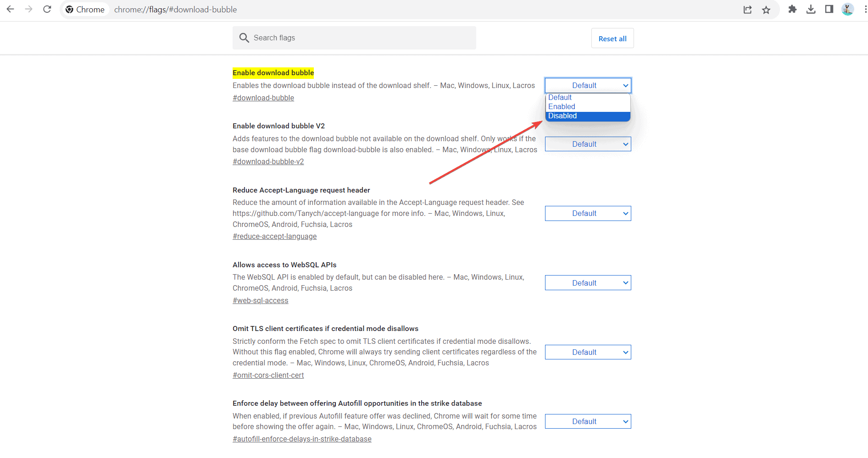This screenshot has width=868, height=458.
Task: Bookmark this page with the star icon
Action: [766, 10]
